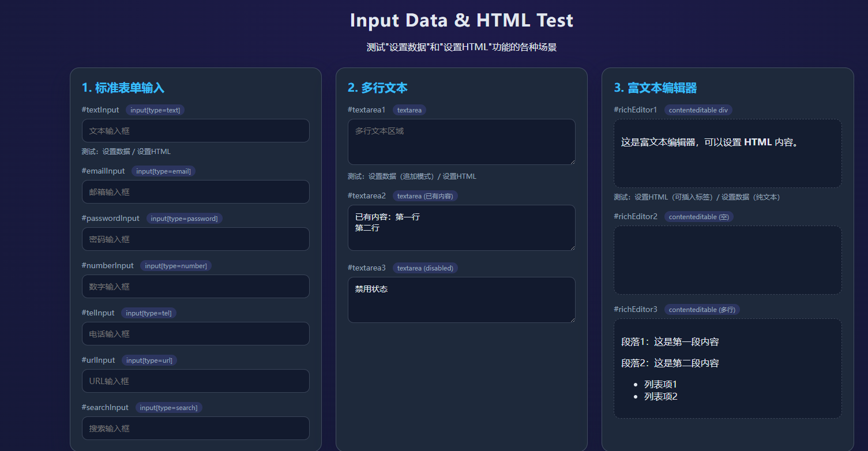Click the bold HTML word in richEditor1
Image resolution: width=868 pixels, height=451 pixels.
coord(757,142)
